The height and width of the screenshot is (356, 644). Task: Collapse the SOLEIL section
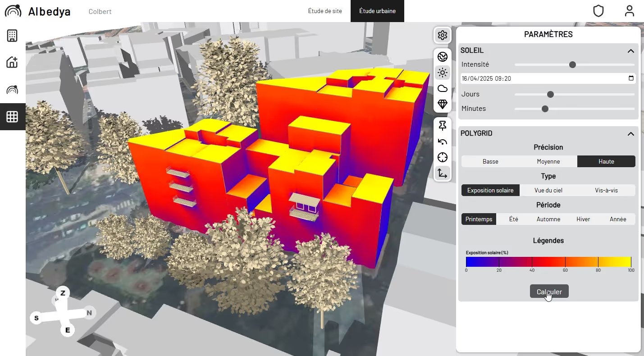[x=630, y=51]
